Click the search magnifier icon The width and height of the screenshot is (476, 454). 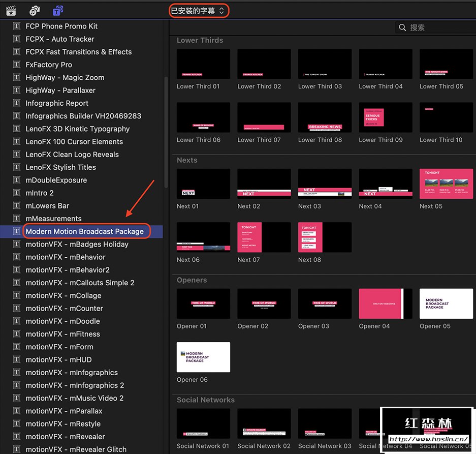[x=402, y=27]
